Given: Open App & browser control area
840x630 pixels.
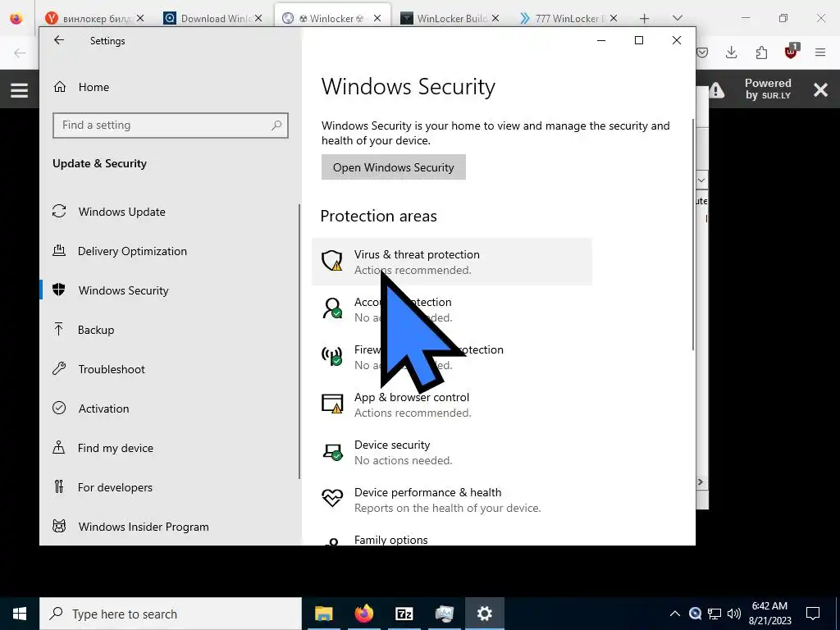Looking at the screenshot, I should [x=452, y=405].
